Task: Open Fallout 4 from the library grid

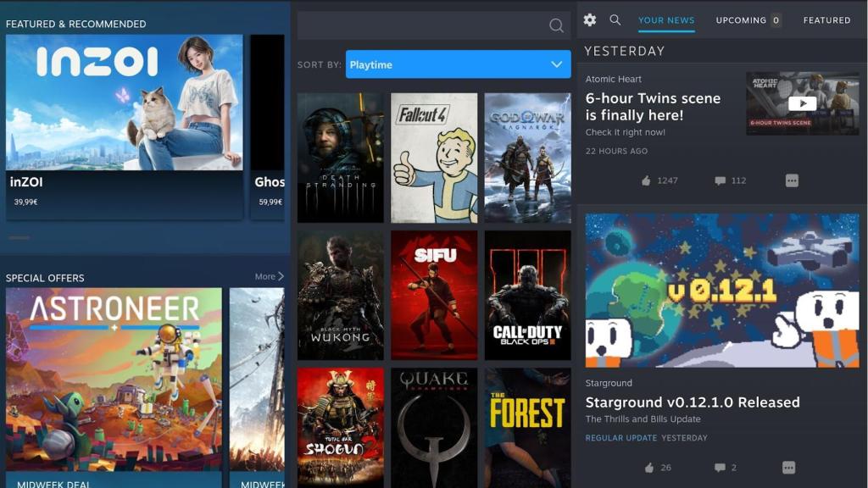Action: click(433, 157)
